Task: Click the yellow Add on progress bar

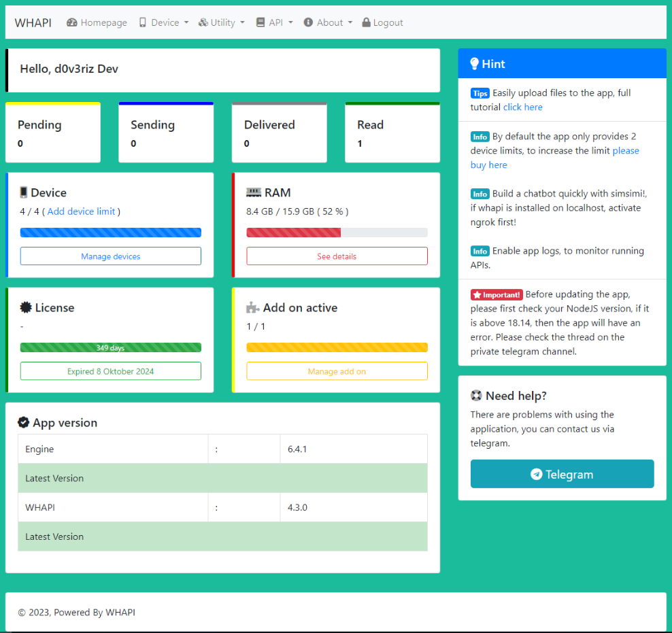Action: pos(337,347)
